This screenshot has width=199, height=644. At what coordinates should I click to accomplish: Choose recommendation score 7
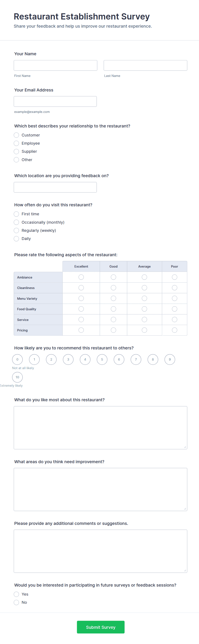136,359
